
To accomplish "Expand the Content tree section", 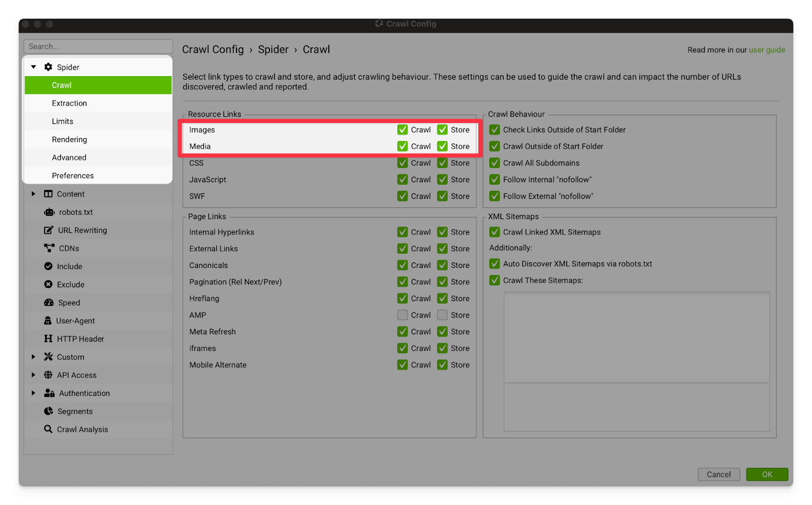I will pyautogui.click(x=33, y=194).
